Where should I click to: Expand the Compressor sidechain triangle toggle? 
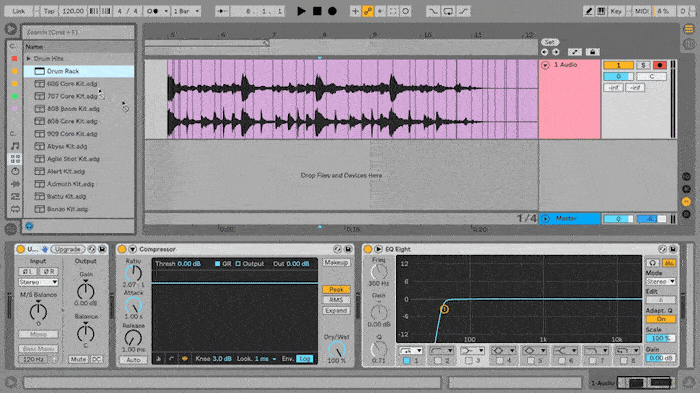(133, 249)
